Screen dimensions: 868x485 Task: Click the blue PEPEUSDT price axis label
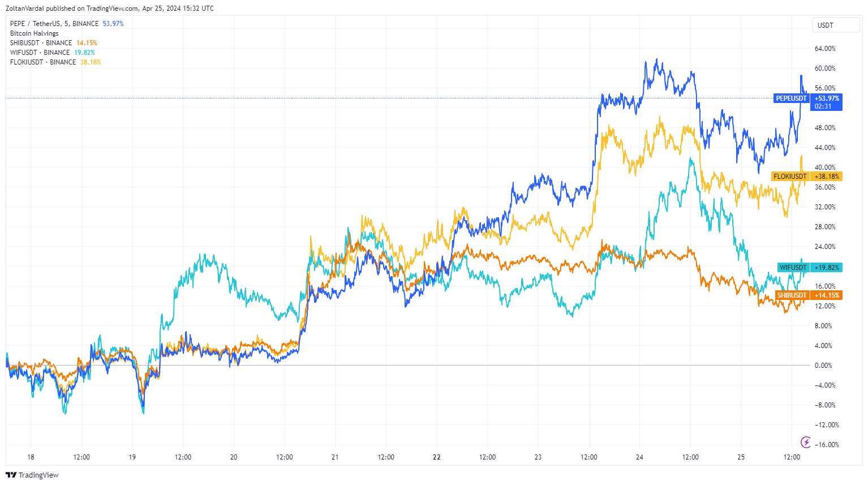click(791, 98)
